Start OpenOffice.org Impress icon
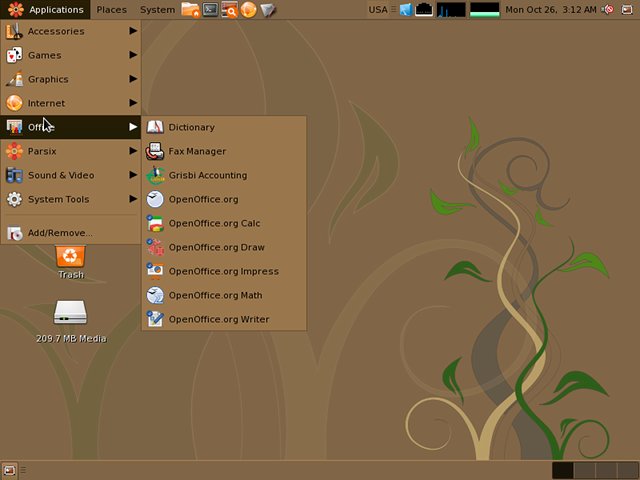The height and width of the screenshot is (480, 640). pos(155,271)
